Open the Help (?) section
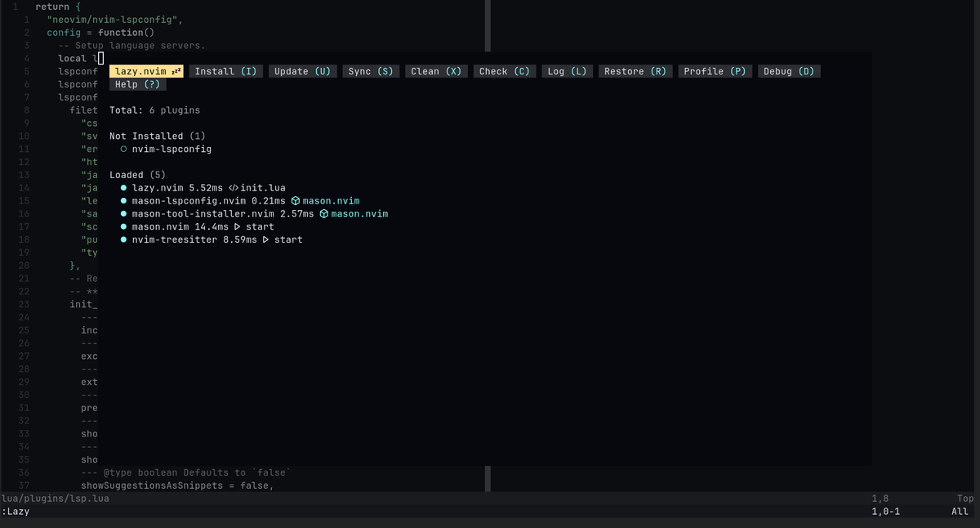 [x=137, y=83]
